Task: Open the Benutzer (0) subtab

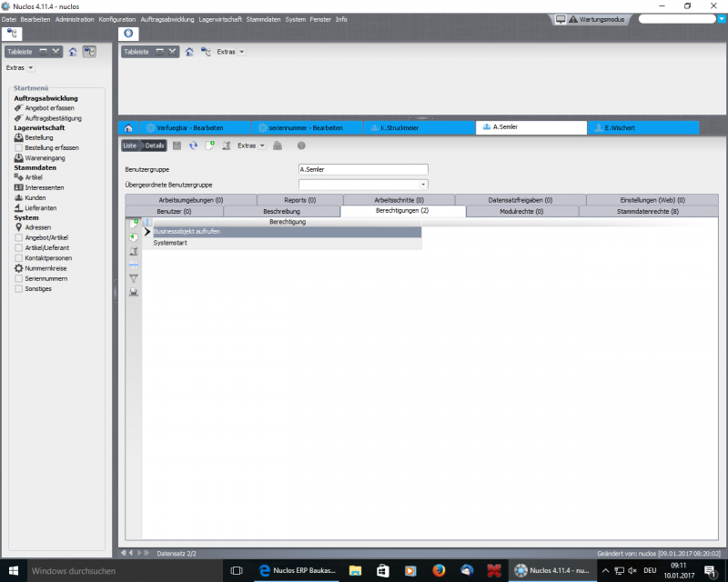Action: [x=174, y=212]
